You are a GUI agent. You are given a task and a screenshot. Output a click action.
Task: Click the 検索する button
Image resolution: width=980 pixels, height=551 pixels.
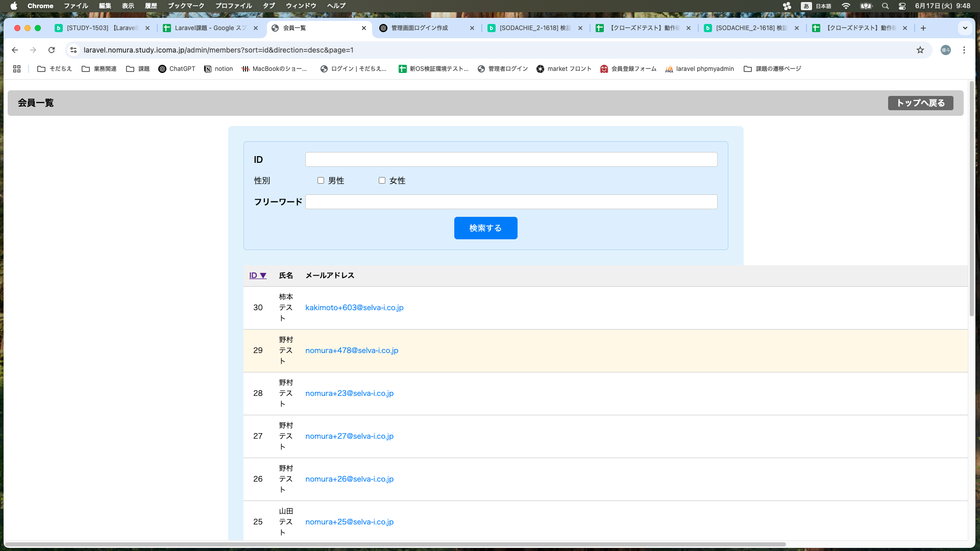[485, 228]
